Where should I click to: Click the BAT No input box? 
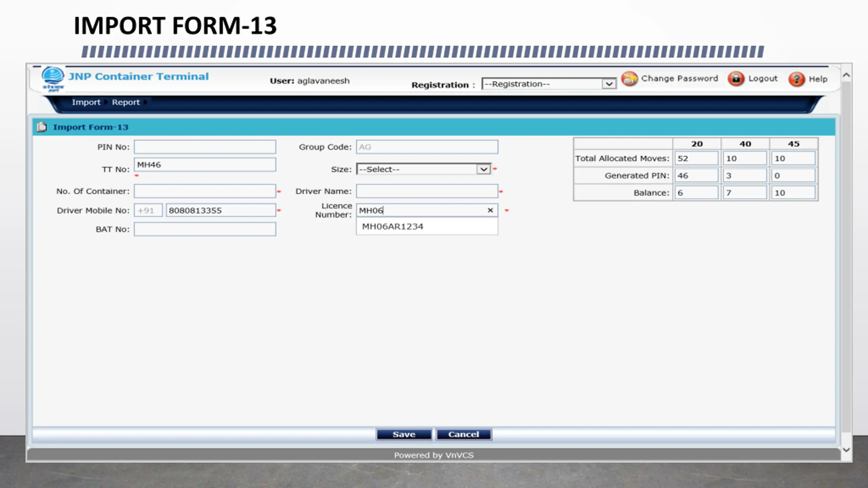[205, 229]
